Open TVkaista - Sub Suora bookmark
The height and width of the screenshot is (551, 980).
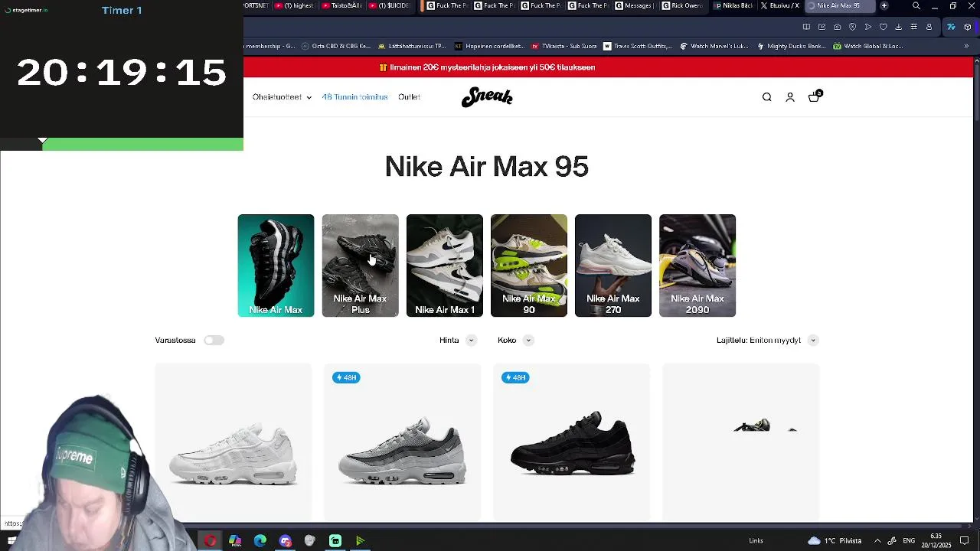(x=563, y=46)
